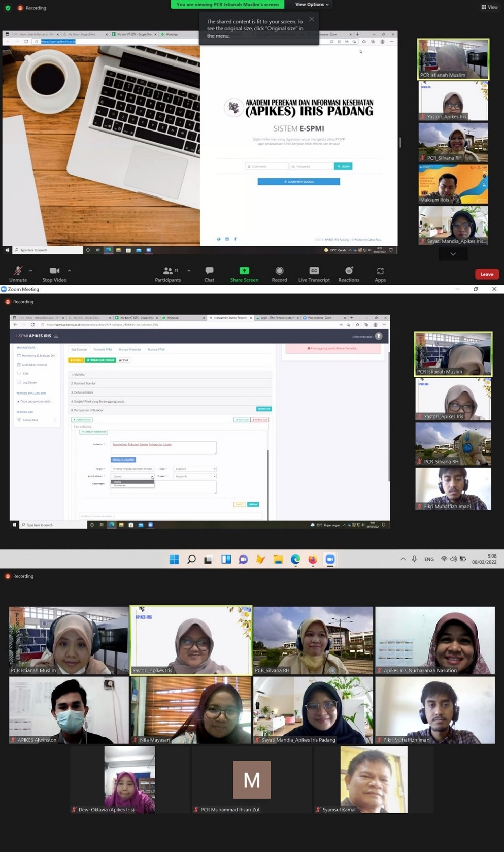
Task: Open the caret beside Participants
Action: [189, 271]
